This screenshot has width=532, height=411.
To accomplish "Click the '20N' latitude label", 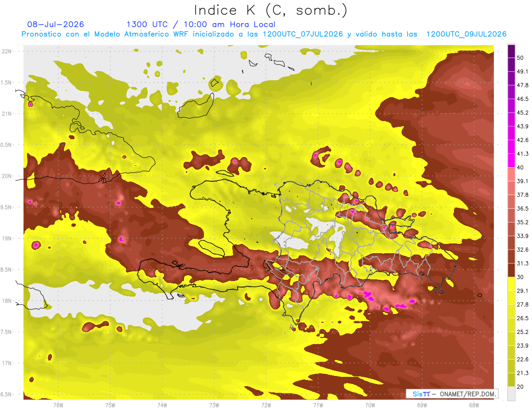I will pos(8,176).
